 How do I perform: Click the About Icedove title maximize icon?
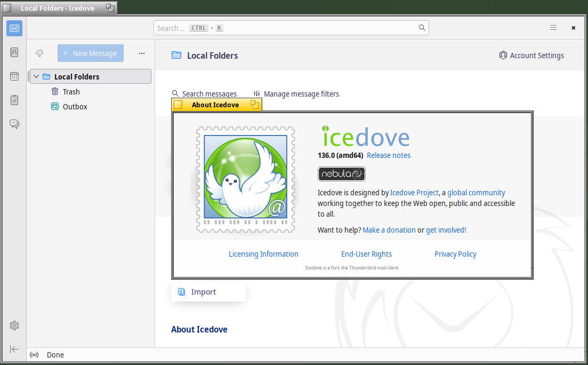255,105
